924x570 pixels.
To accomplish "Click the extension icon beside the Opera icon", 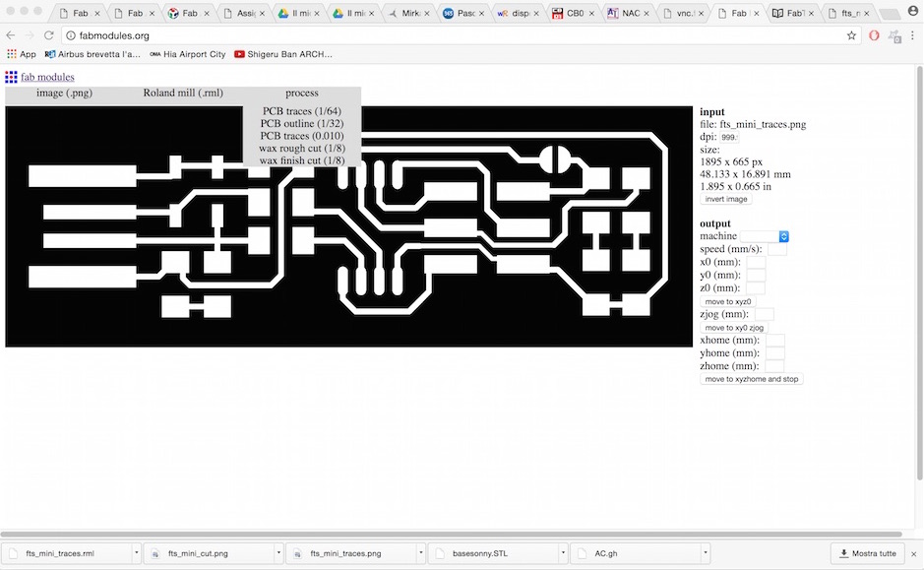I will pos(893,36).
